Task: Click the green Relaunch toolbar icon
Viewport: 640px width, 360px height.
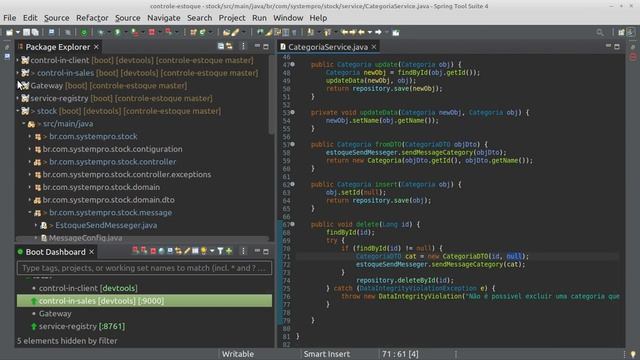Action: click(84, 32)
